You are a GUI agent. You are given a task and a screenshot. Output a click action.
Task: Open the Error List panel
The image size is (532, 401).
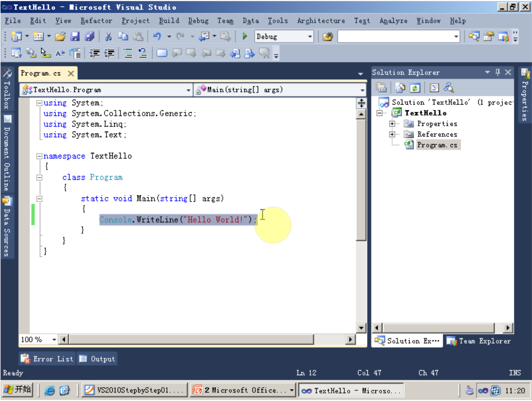47,358
